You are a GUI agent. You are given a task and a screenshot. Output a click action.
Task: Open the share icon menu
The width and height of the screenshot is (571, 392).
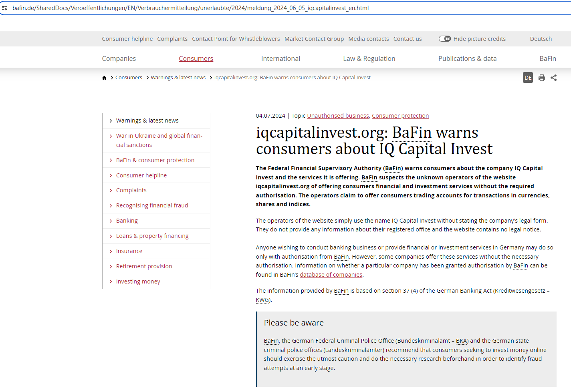(554, 78)
